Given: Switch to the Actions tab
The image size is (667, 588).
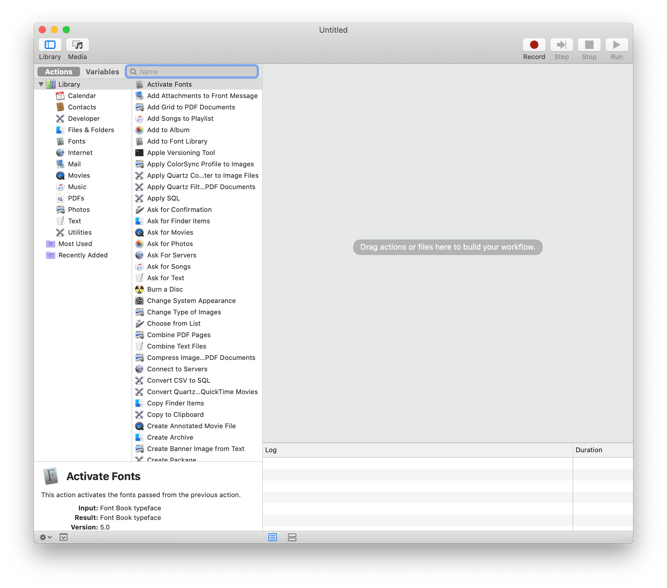Looking at the screenshot, I should tap(59, 71).
